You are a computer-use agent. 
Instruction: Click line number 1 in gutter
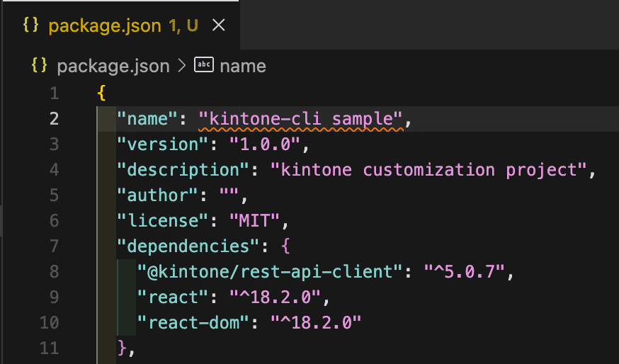tap(54, 93)
